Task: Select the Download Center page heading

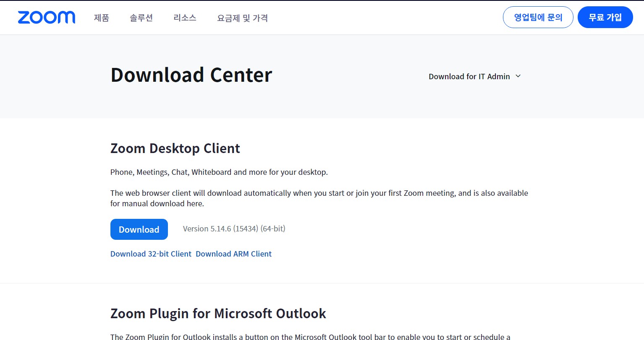Action: (191, 75)
